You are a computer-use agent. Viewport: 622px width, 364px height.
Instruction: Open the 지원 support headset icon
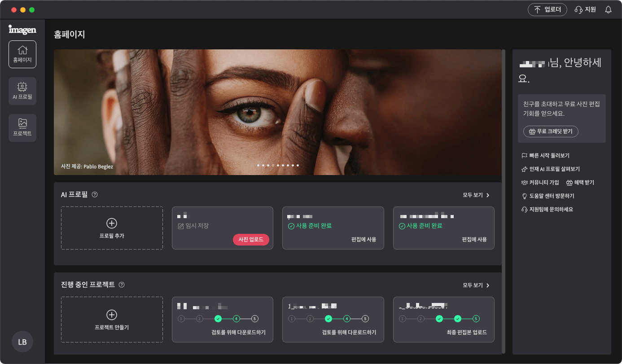[578, 9]
